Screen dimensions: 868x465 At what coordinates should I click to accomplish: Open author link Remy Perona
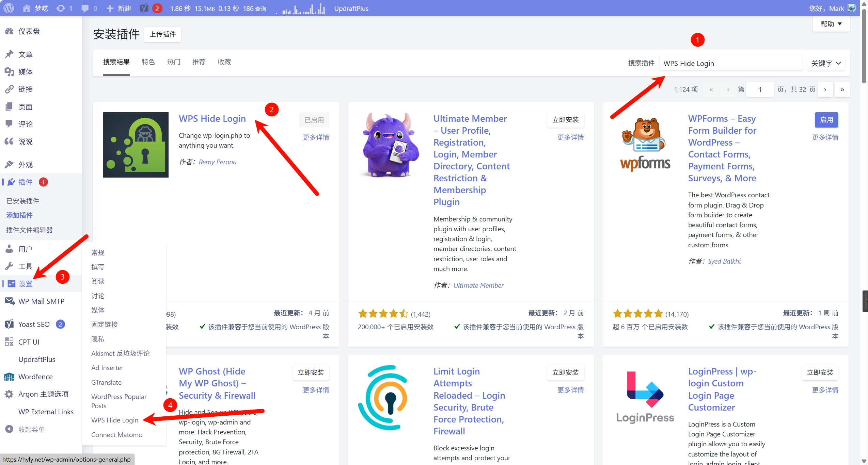click(217, 162)
